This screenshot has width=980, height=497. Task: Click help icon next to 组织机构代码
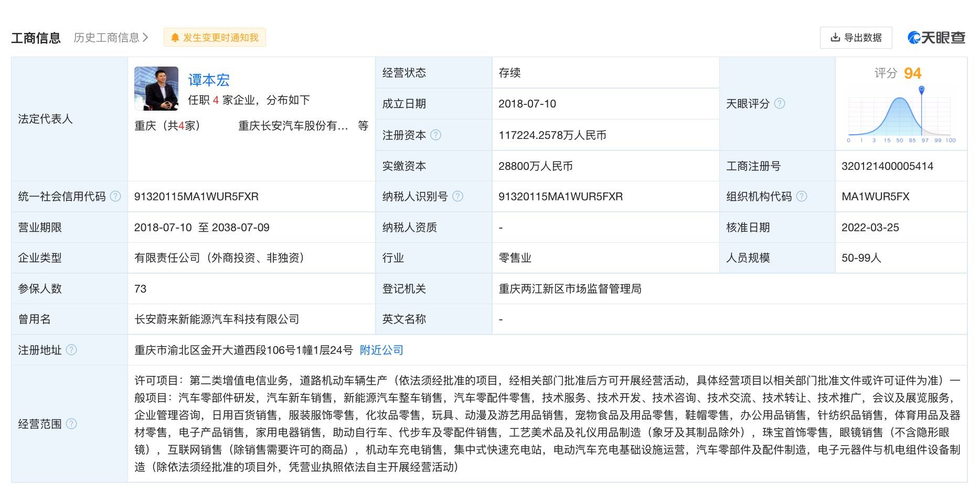pos(802,196)
